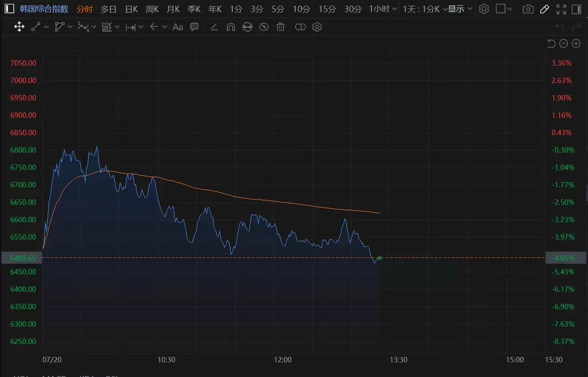The height and width of the screenshot is (377, 588).
Task: Select the 1分 timeframe
Action: (x=236, y=9)
